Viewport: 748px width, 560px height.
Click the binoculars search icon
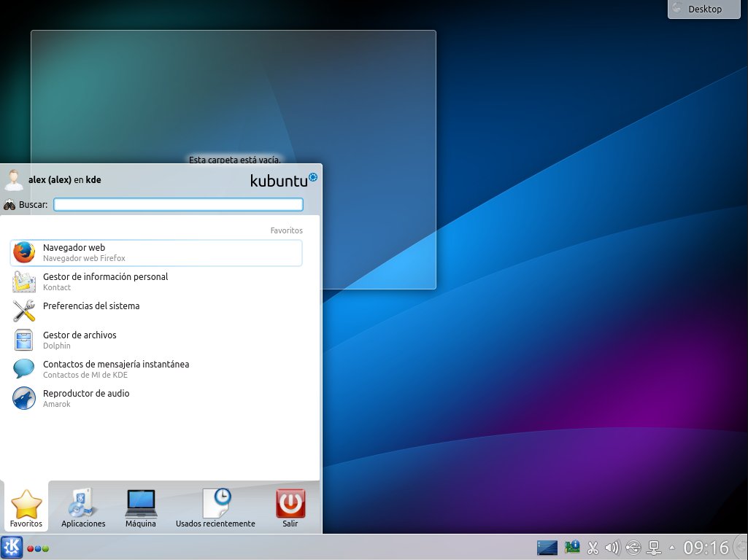point(9,205)
